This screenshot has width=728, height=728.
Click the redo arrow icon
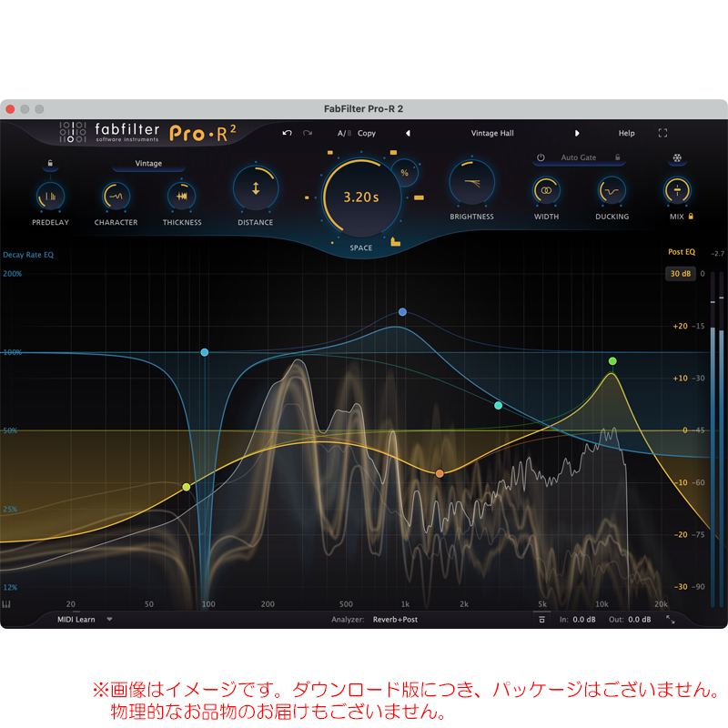click(x=308, y=133)
